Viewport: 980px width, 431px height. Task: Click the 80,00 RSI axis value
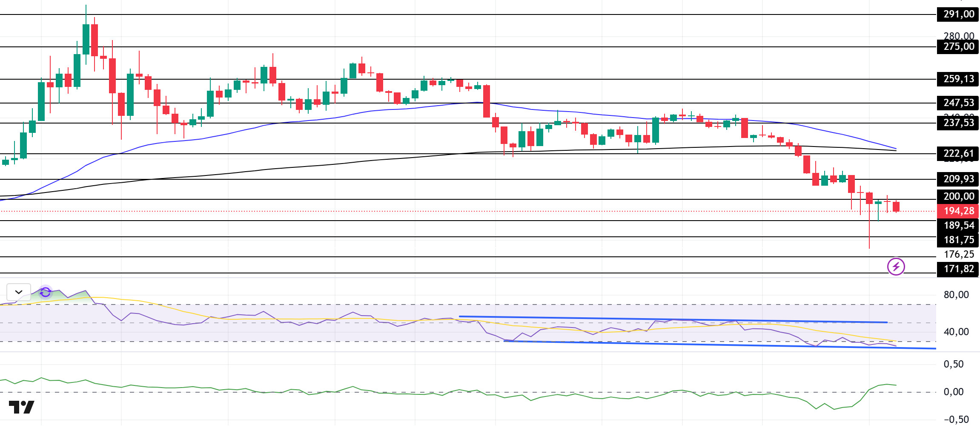point(956,295)
